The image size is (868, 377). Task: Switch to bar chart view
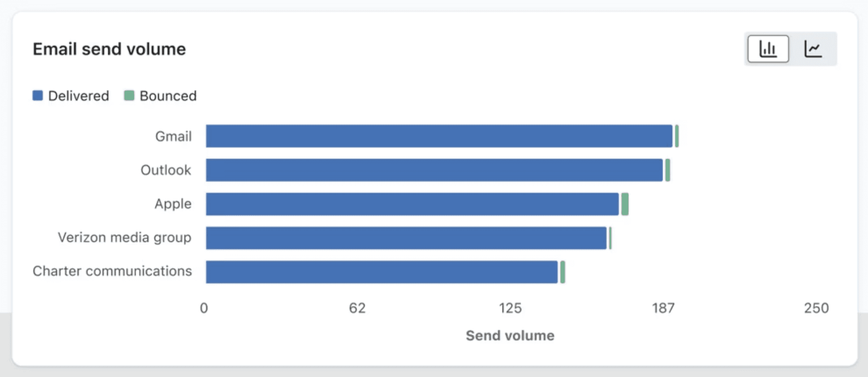tap(768, 49)
